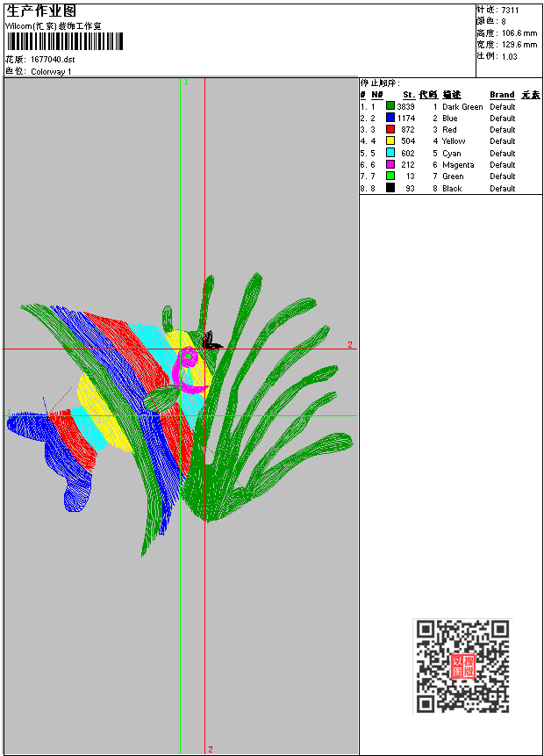Click the Magenta description text
Image resolution: width=544 pixels, height=756 pixels.
(x=458, y=165)
